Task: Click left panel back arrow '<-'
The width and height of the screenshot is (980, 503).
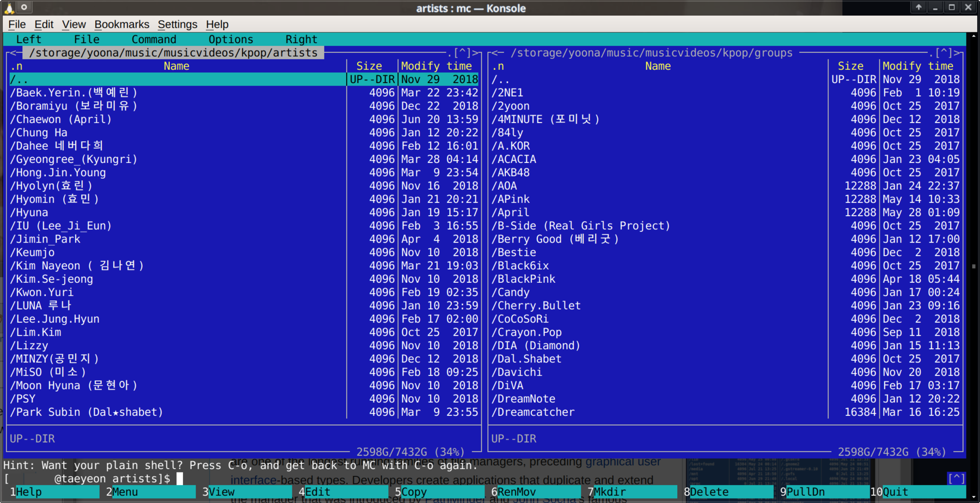Action: tap(15, 53)
